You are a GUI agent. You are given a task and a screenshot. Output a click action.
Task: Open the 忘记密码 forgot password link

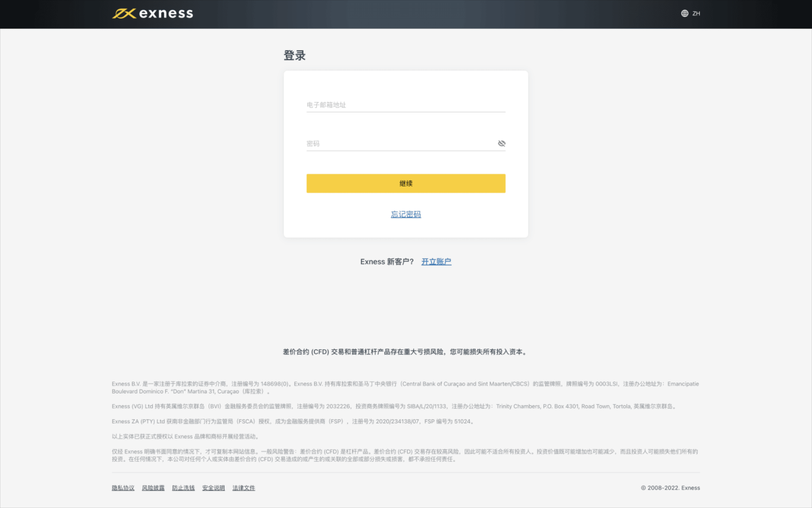(x=406, y=214)
